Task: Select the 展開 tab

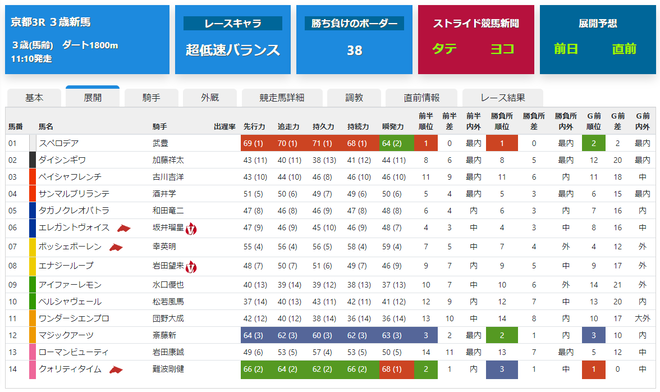Action: click(x=93, y=97)
